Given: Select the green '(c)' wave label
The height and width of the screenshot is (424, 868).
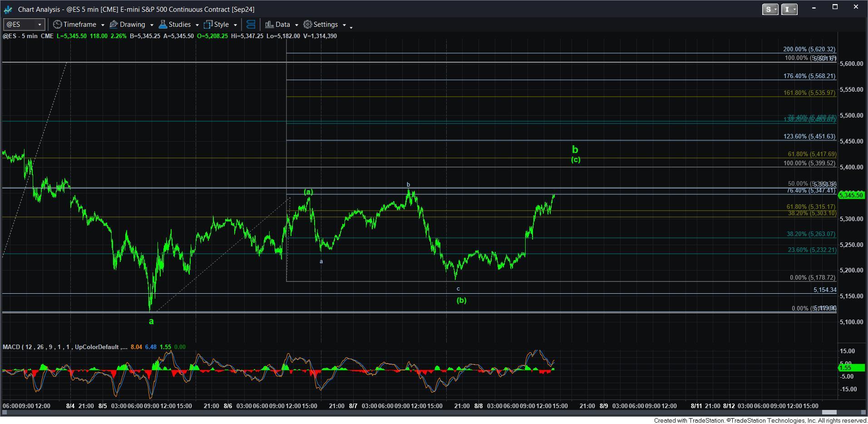Looking at the screenshot, I should [x=576, y=160].
